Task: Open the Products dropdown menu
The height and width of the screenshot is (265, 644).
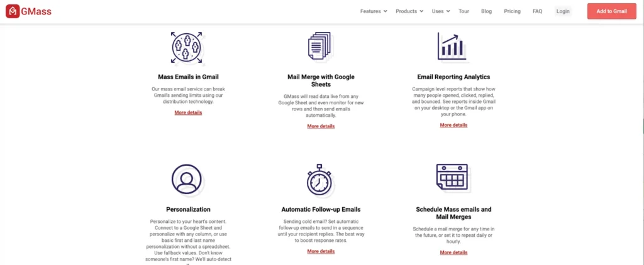Action: click(409, 11)
